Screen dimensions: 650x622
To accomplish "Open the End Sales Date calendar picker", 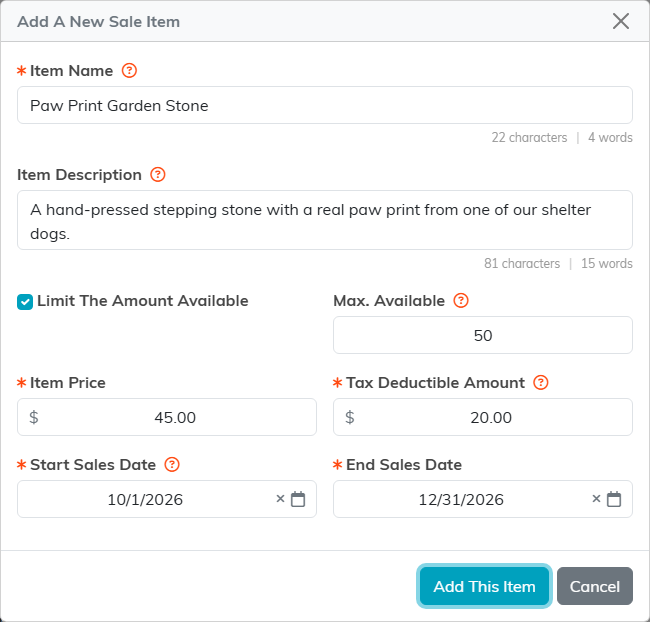I will point(614,499).
